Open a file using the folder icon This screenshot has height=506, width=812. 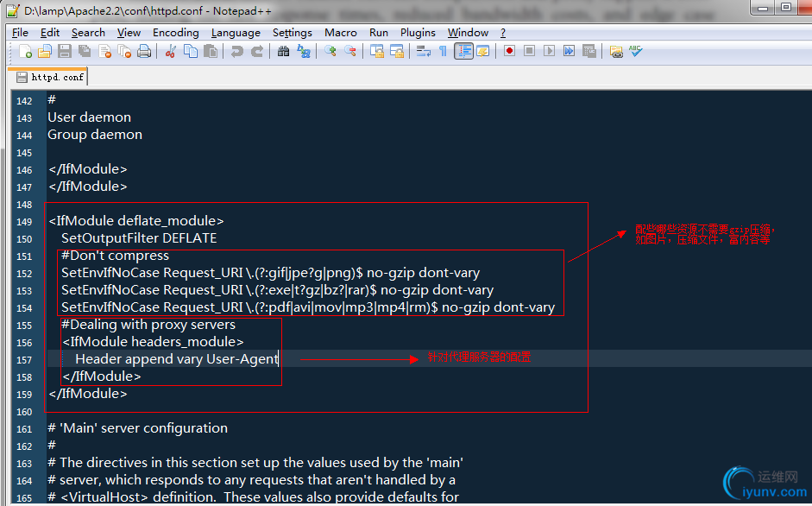45,51
